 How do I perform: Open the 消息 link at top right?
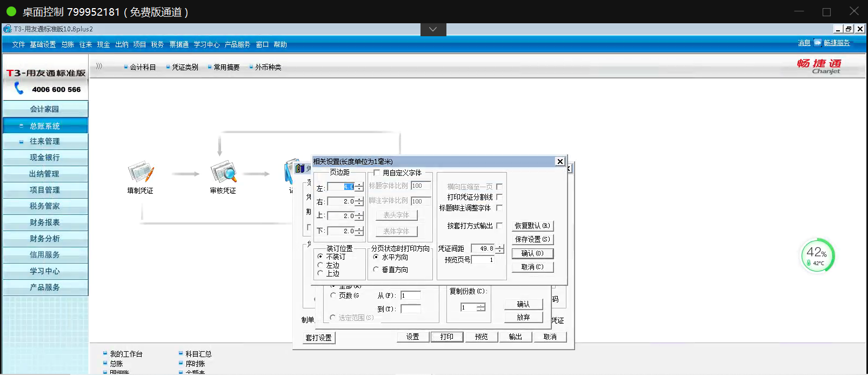click(804, 43)
